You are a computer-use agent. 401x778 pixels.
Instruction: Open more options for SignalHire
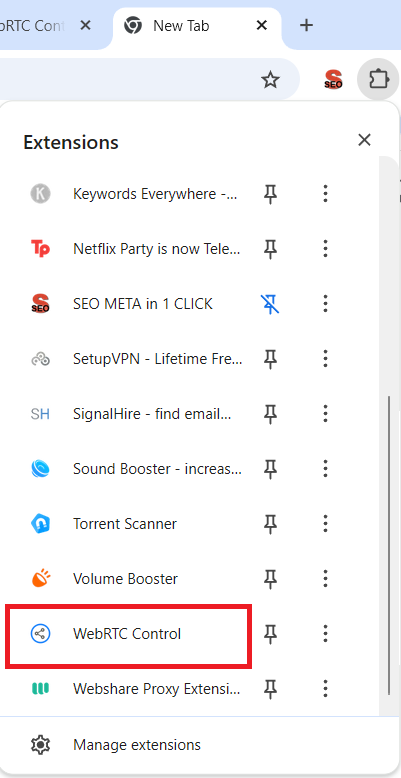(326, 413)
